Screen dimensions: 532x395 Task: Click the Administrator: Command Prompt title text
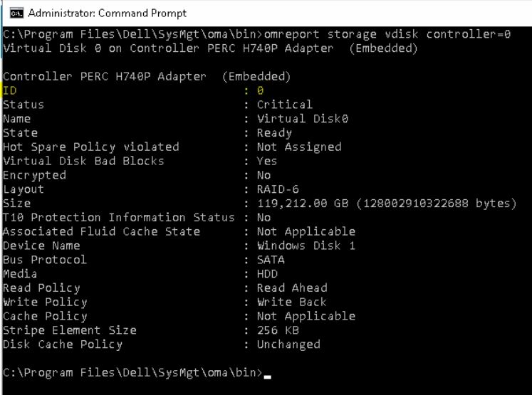[107, 13]
